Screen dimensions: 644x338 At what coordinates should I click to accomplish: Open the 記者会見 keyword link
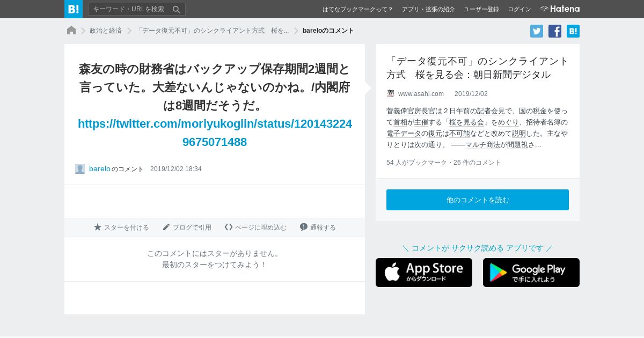tap(491, 111)
